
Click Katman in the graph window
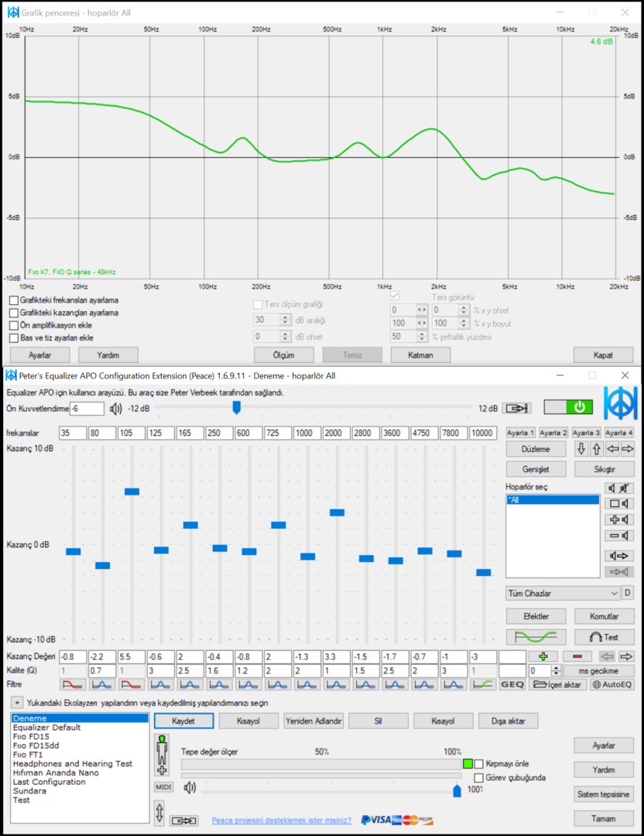420,355
